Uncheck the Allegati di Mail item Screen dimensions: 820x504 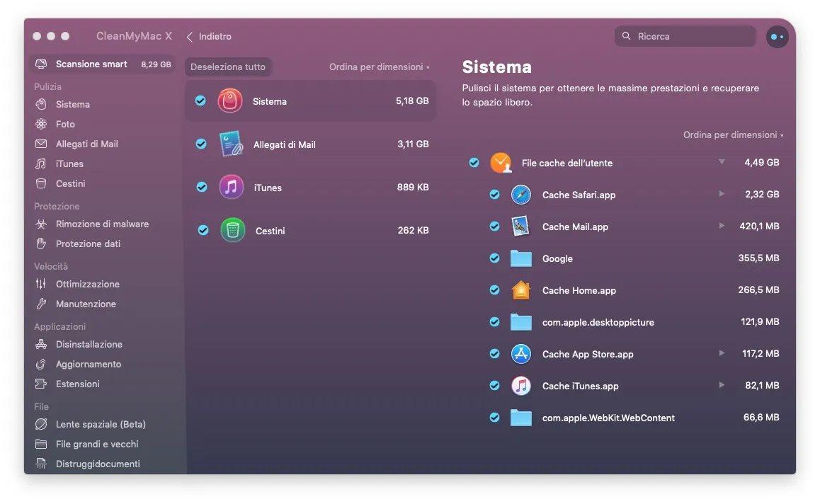coord(202,144)
